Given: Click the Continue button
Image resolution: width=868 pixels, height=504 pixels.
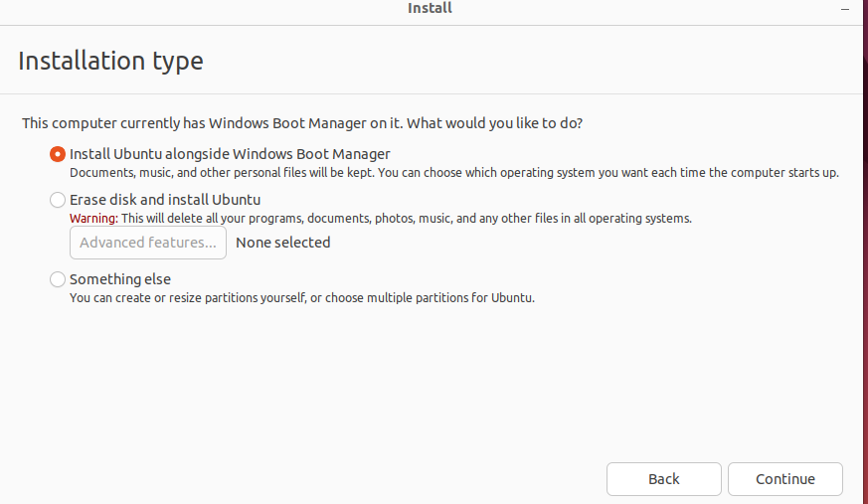Looking at the screenshot, I should click(784, 479).
